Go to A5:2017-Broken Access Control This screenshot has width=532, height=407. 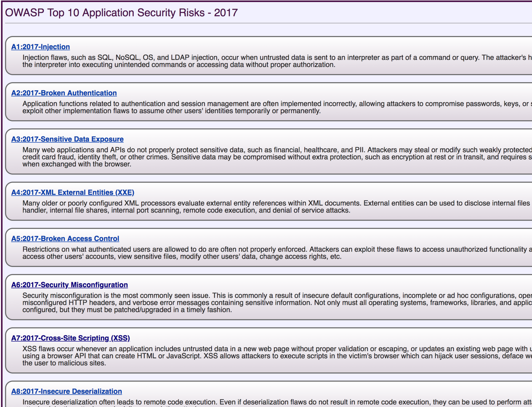click(x=65, y=238)
